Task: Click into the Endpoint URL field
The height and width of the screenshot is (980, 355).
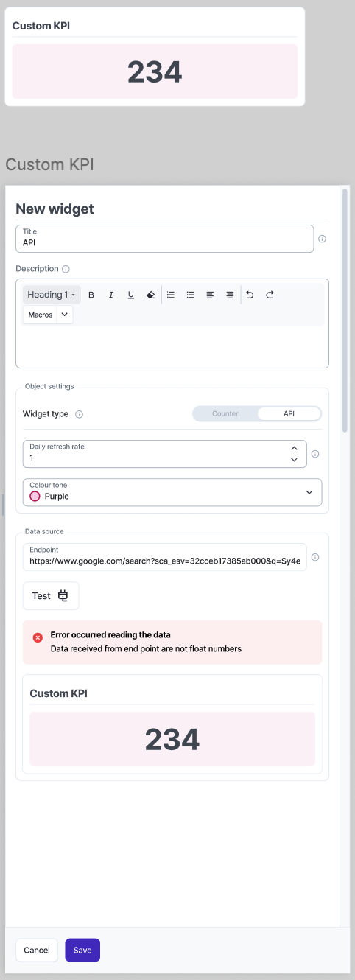Action: 165,557
